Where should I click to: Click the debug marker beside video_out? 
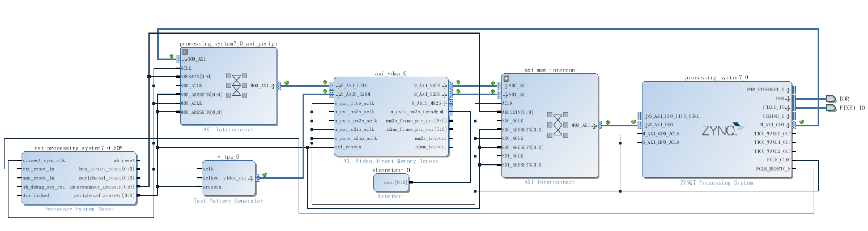[265, 175]
